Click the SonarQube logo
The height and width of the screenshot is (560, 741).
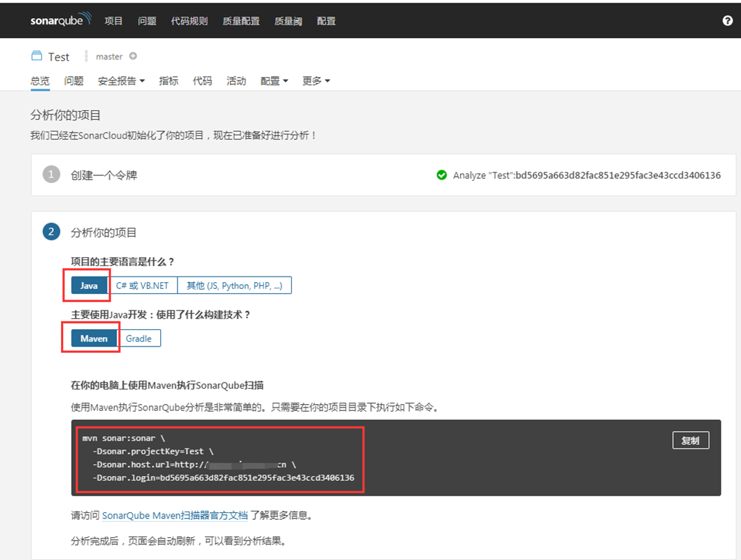point(60,20)
